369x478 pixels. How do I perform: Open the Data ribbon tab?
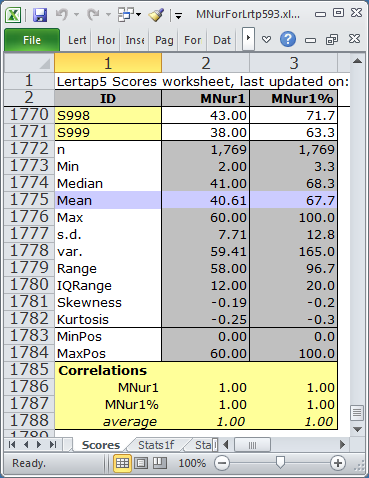(222, 40)
